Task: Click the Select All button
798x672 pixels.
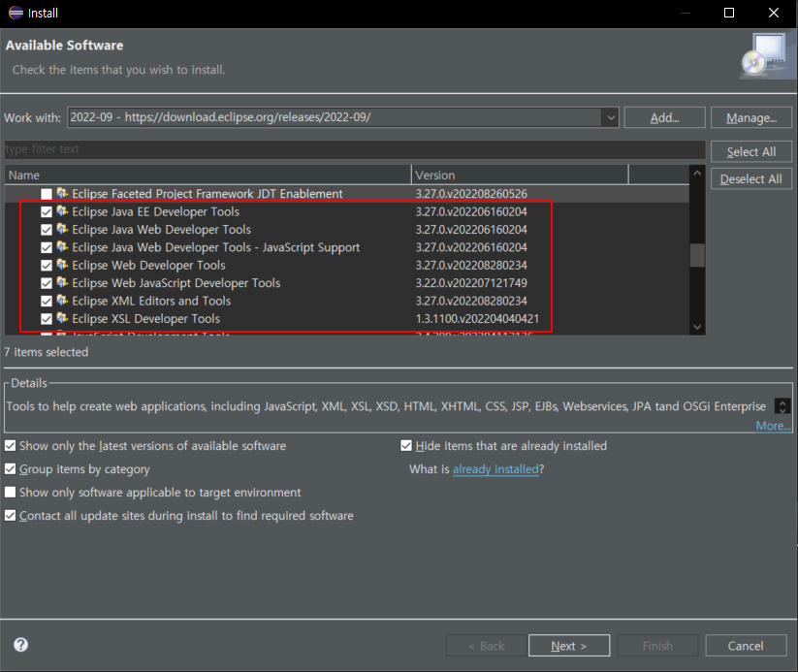Action: (751, 151)
